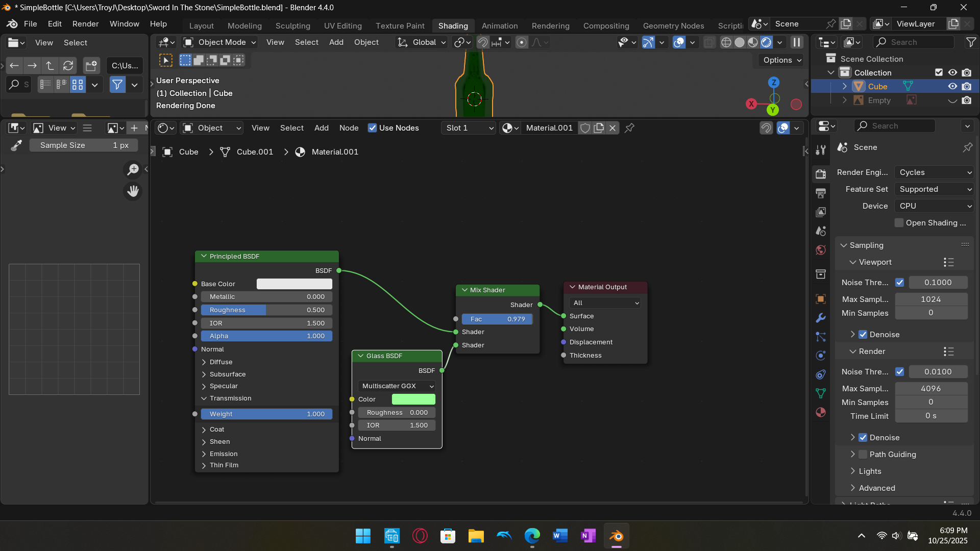The height and width of the screenshot is (551, 980).
Task: Open Glass BSDF Multiscatter GGX distribution dropdown
Action: 397,386
